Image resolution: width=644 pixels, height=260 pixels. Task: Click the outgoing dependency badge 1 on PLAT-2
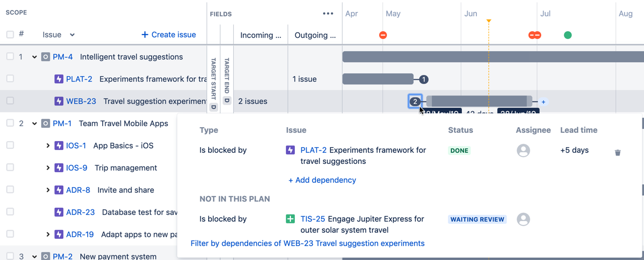point(424,79)
